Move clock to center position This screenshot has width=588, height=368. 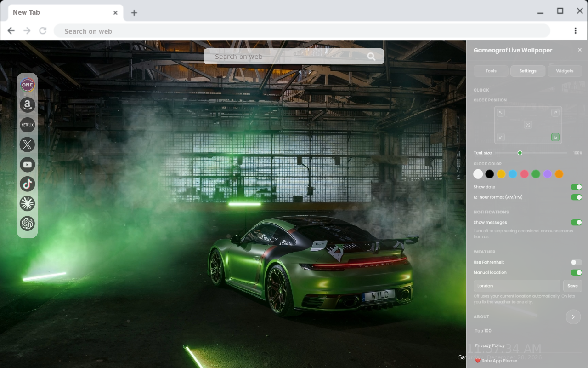coord(528,125)
